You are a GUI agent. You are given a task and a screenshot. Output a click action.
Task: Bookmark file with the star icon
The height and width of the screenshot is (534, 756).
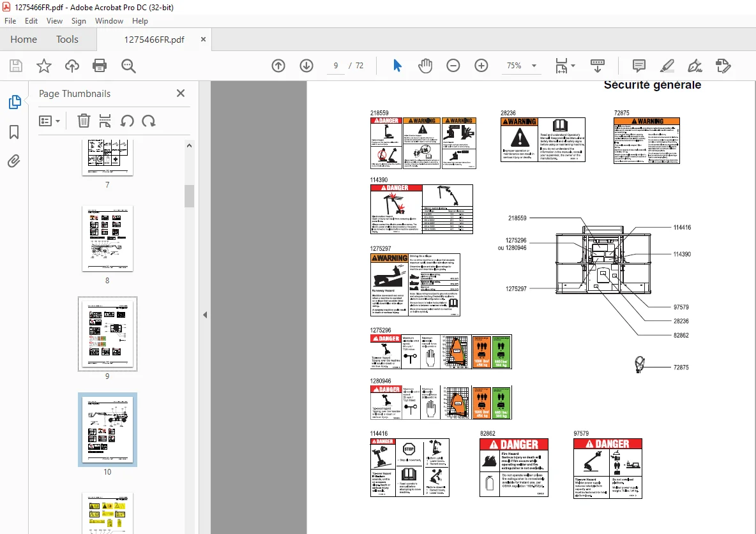coord(44,66)
